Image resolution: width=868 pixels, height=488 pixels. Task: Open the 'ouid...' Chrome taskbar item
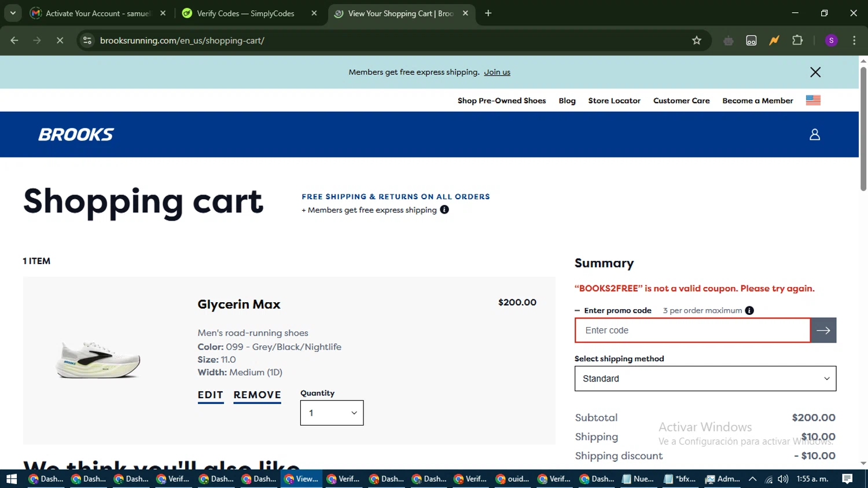click(x=513, y=479)
